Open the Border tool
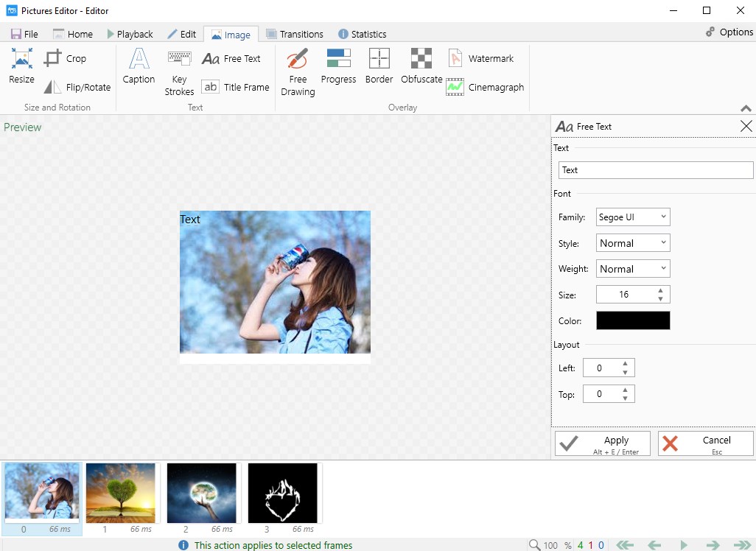 click(x=379, y=66)
